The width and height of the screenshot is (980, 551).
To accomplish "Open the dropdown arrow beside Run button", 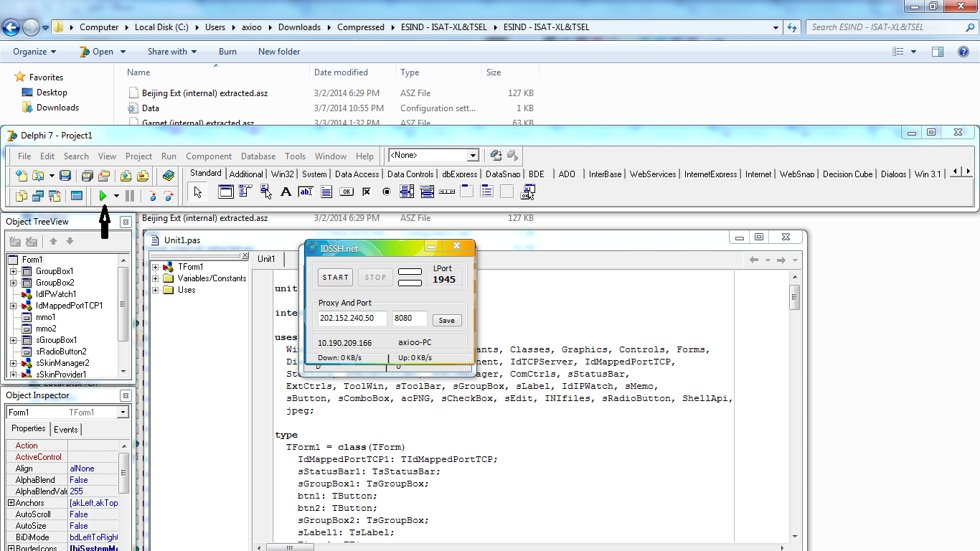I will (x=116, y=195).
